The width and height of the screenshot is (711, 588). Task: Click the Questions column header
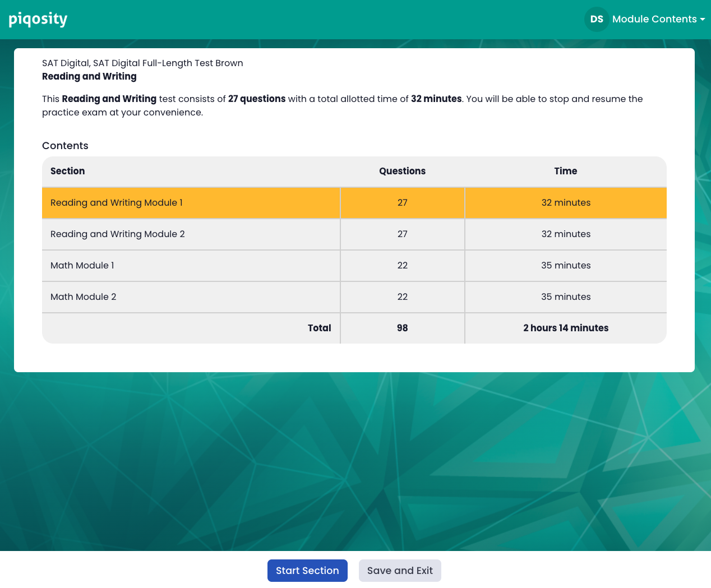pos(402,171)
